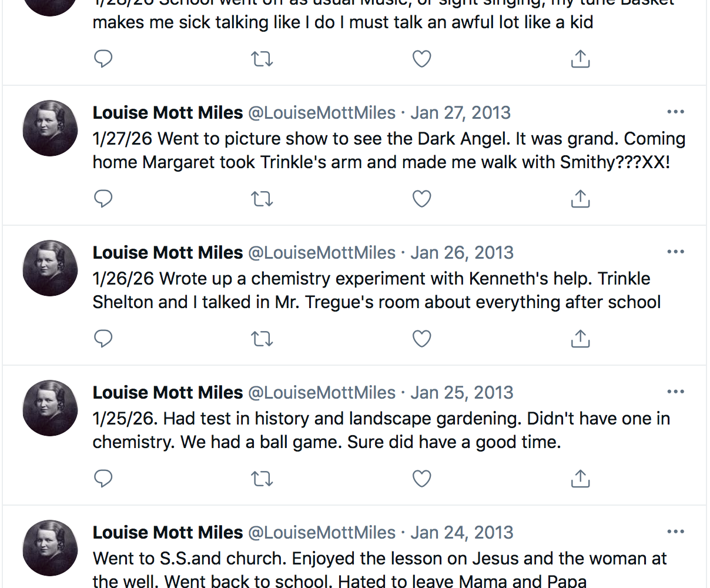
Task: Share the Jan 26, 2013 tweet
Action: click(580, 339)
